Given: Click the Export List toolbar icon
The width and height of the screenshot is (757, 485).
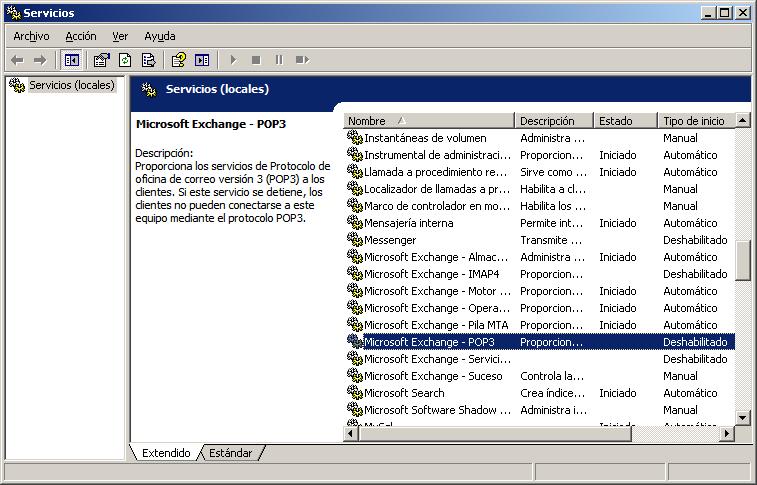Looking at the screenshot, I should pos(149,60).
